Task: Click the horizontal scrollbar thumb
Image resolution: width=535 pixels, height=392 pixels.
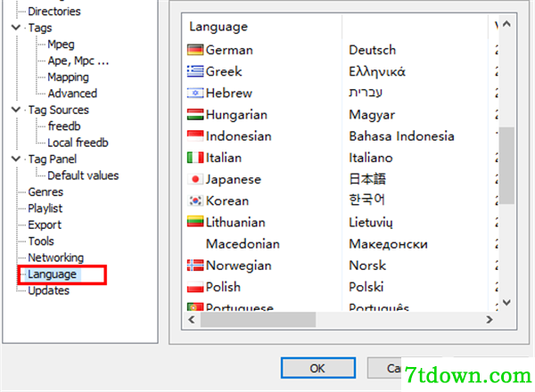Action: (258, 320)
